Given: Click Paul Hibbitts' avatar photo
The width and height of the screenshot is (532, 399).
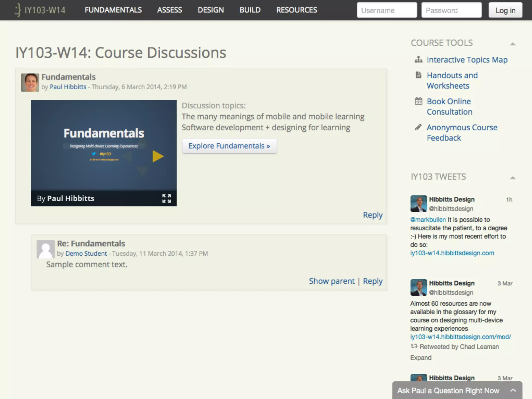Looking at the screenshot, I should (30, 82).
